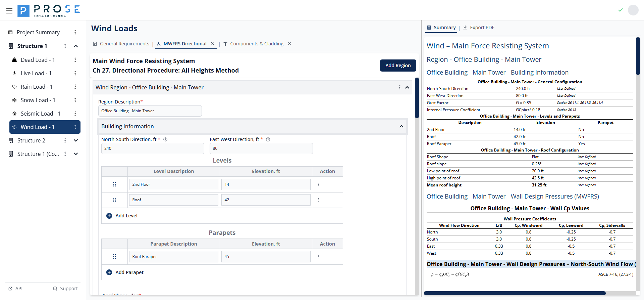This screenshot has height=300, width=644.
Task: Click the summary panel horizontal scrollbar
Action: coord(515,293)
